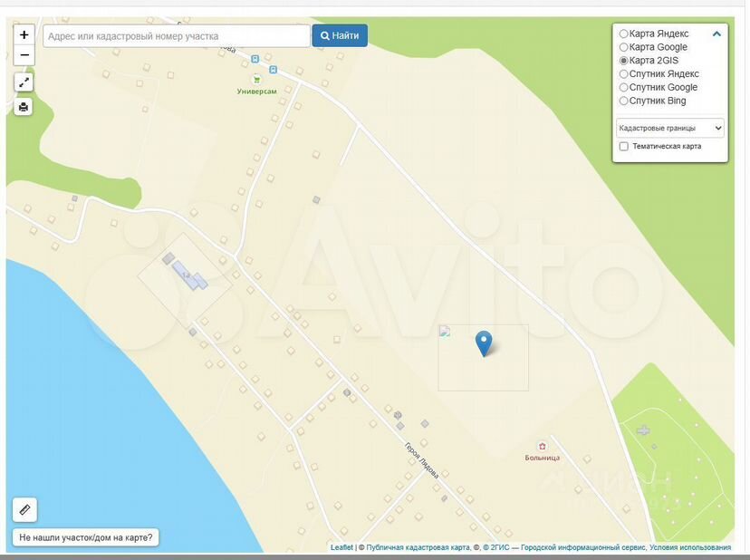Click 'Не нашли участок/дом на карте?' button

pyautogui.click(x=86, y=537)
